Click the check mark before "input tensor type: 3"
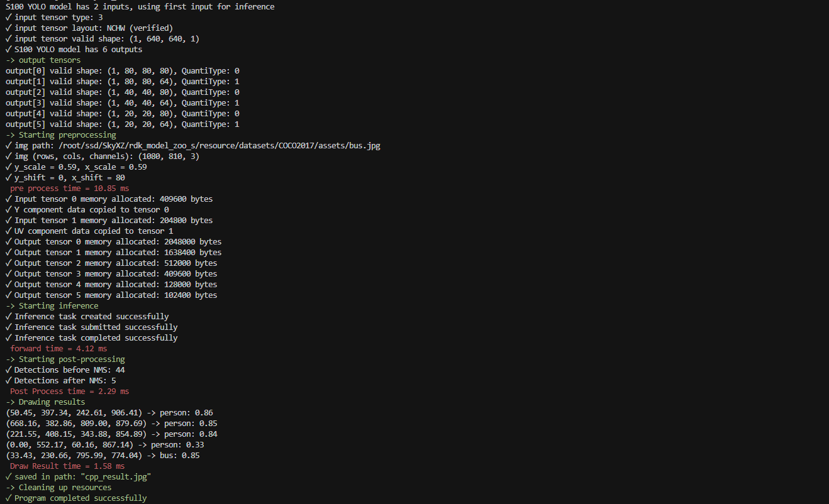This screenshot has height=504, width=829. pos(8,18)
